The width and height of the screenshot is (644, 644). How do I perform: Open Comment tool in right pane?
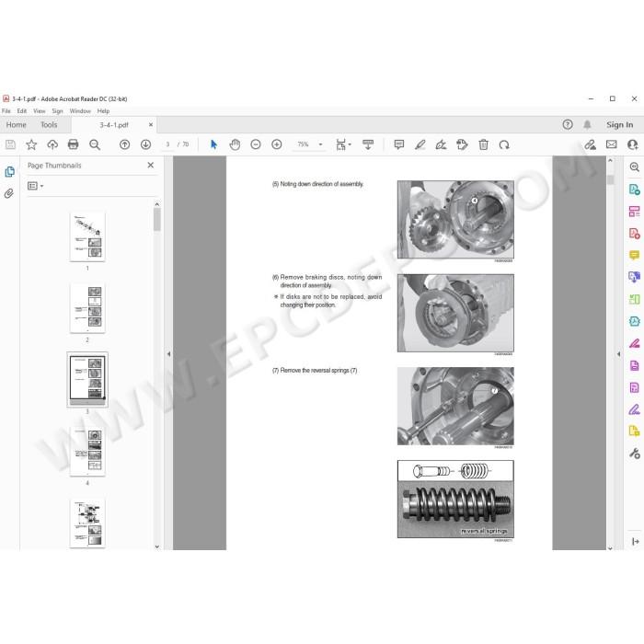[x=634, y=255]
